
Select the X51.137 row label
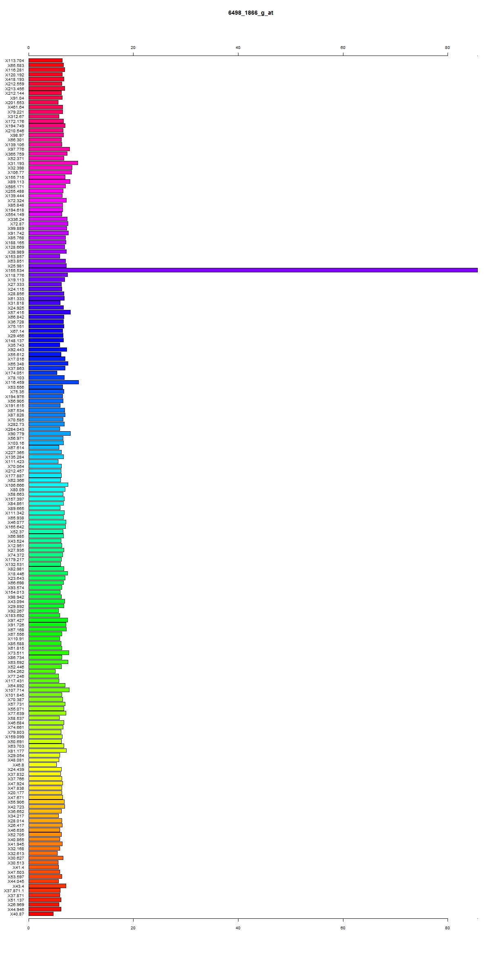pos(16,900)
